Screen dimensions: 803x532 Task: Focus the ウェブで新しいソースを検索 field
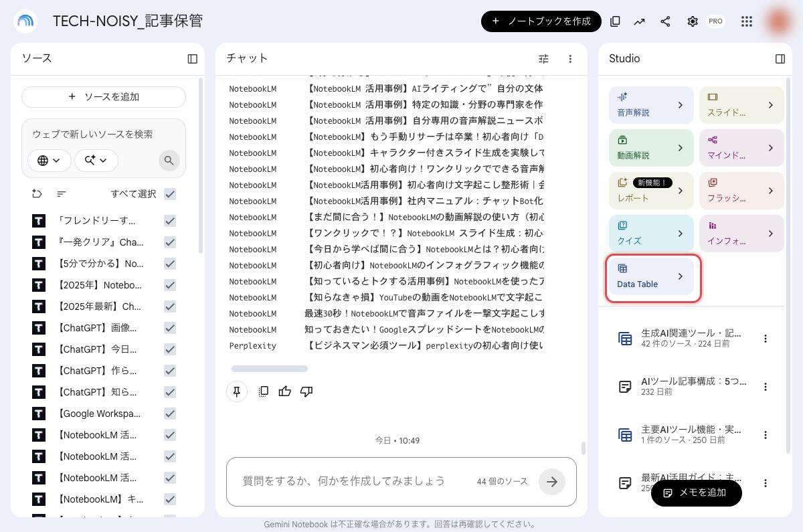pos(104,134)
